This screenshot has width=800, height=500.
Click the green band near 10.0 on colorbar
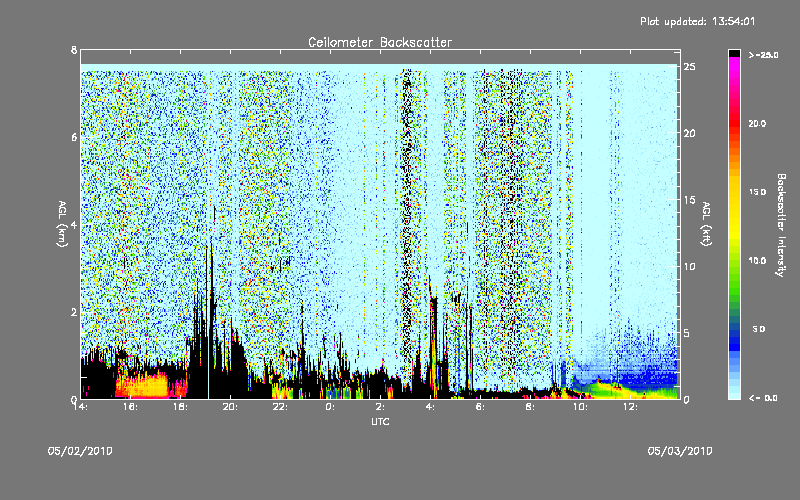[x=734, y=261]
